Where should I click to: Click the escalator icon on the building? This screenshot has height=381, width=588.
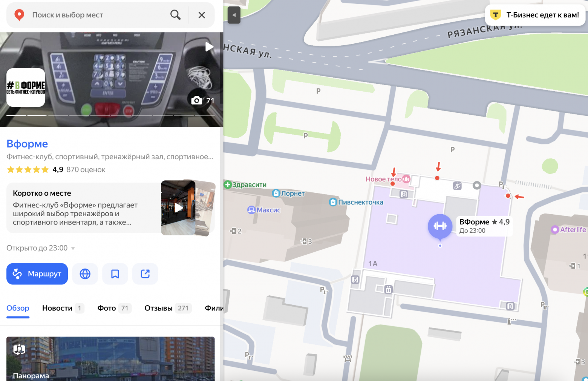pyautogui.click(x=457, y=186)
